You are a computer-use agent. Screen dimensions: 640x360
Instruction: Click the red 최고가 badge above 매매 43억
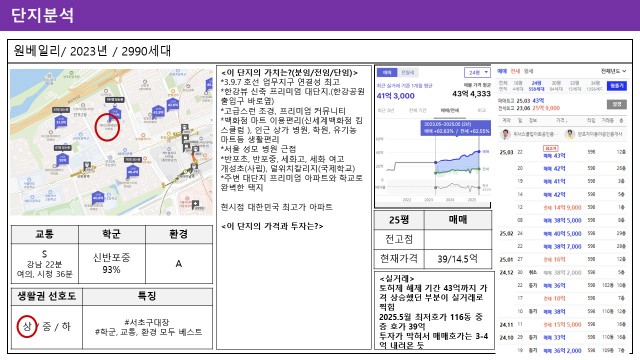[x=551, y=148]
